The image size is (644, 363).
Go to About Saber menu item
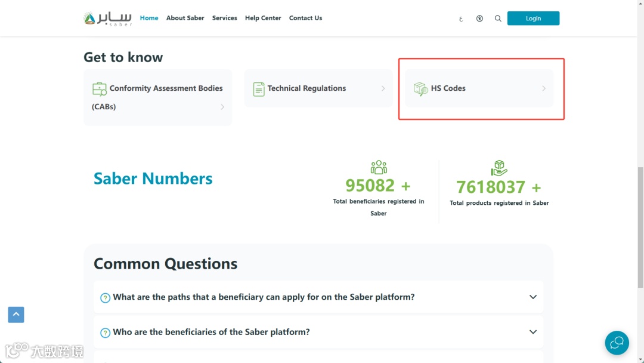click(x=185, y=18)
